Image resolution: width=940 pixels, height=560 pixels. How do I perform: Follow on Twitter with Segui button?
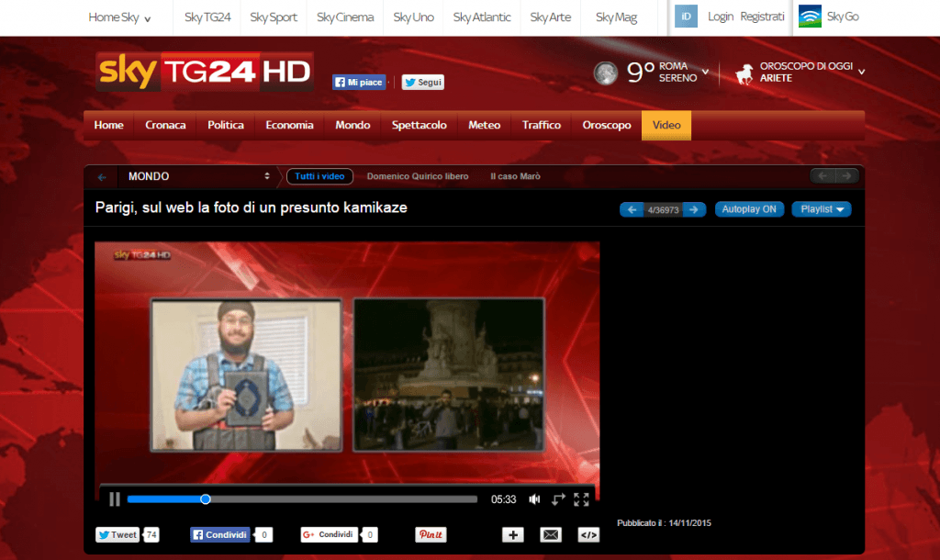pos(422,82)
